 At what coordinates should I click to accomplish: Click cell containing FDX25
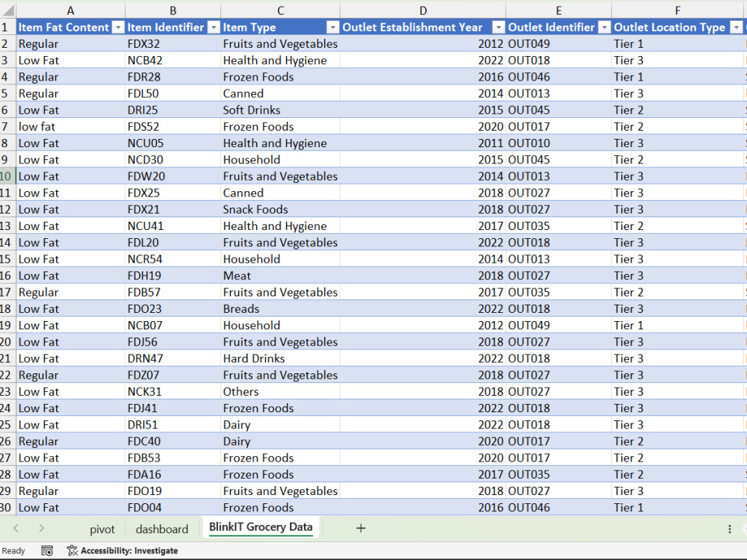click(x=173, y=193)
